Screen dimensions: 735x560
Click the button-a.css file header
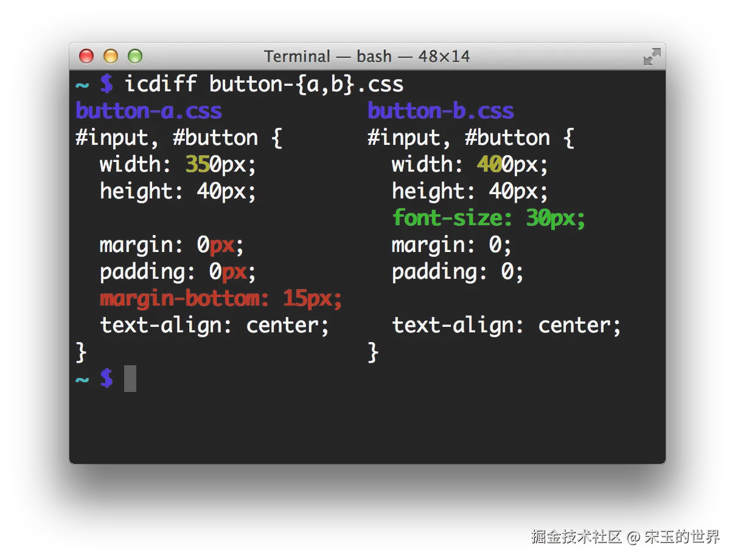coord(148,111)
